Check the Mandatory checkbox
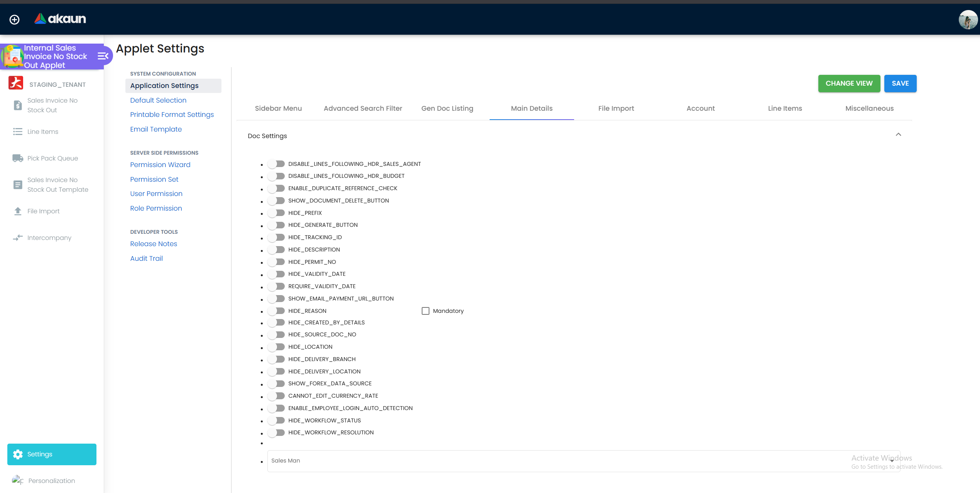This screenshot has width=980, height=493. point(426,311)
